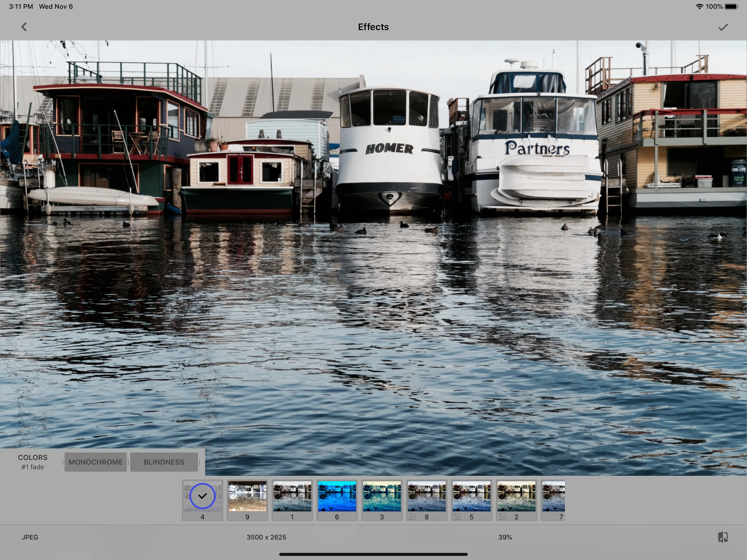Open adjustment sliders on effect 2

[x=502, y=517]
